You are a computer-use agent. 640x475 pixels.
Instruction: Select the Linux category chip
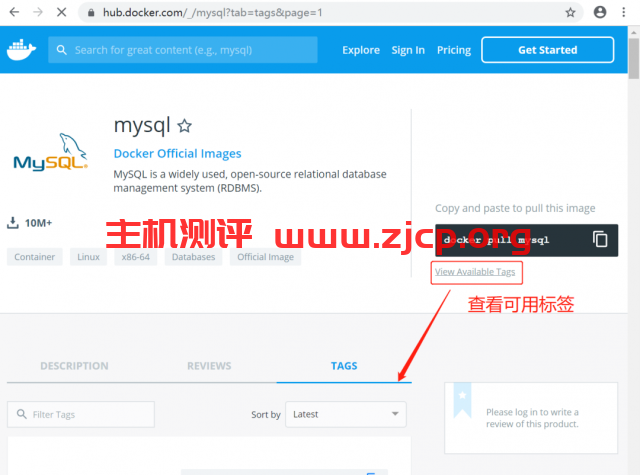point(89,257)
